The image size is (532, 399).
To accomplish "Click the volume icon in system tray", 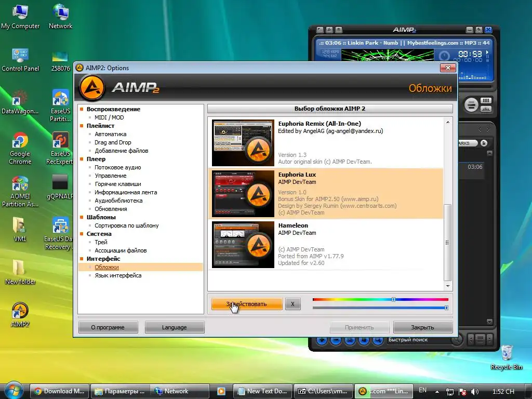I will tap(475, 392).
